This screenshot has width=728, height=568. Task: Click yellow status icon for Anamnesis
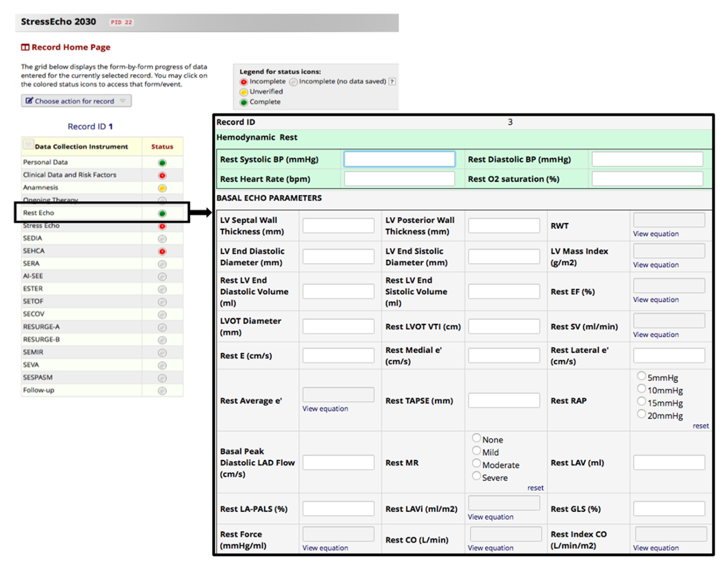tap(162, 188)
